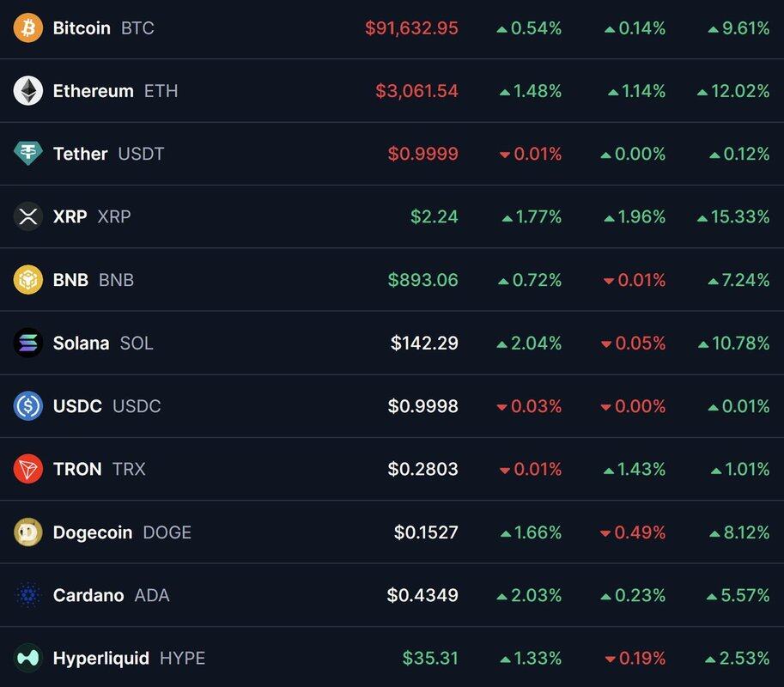Click the Bitcoin price $91,632.95

tap(411, 28)
